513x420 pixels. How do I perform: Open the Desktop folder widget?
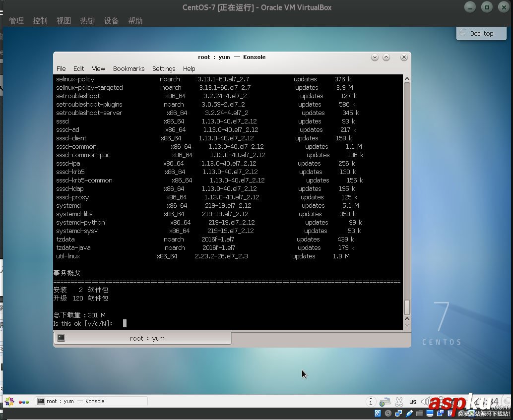[x=480, y=33]
